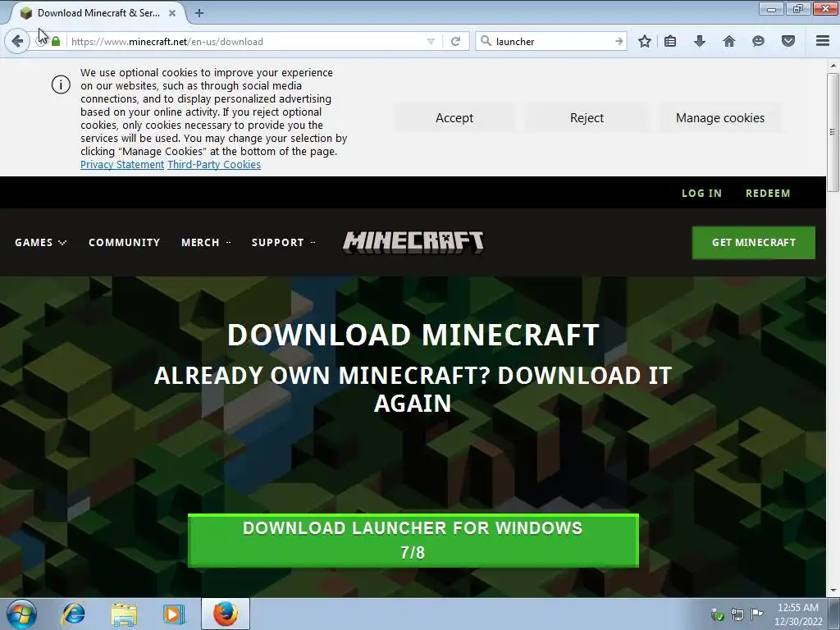The image size is (840, 630).
Task: Click the DOWNLOAD MINECRAFT heading
Action: point(413,335)
